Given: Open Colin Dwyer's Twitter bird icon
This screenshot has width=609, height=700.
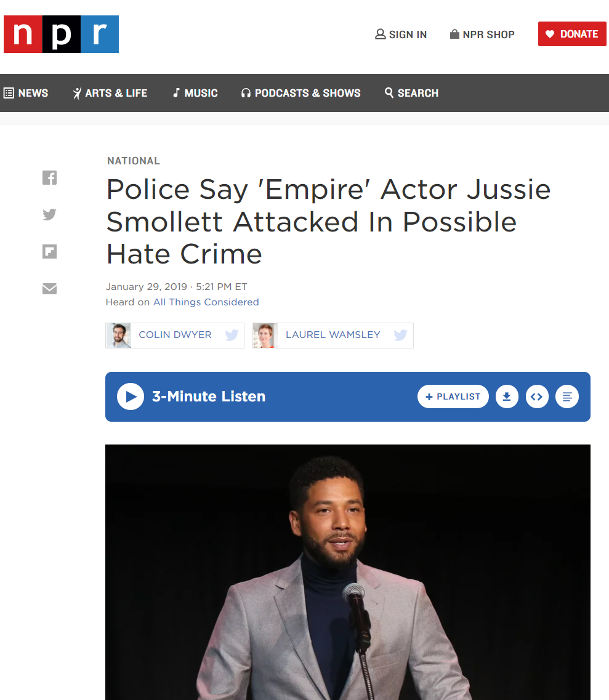Looking at the screenshot, I should pos(232,335).
